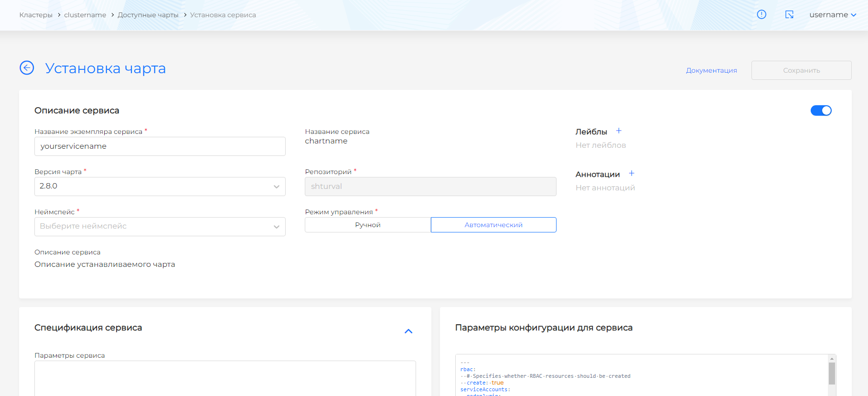Screen dimensions: 868x396
Task: Go to Кластеры breadcrumb
Action: coord(36,15)
